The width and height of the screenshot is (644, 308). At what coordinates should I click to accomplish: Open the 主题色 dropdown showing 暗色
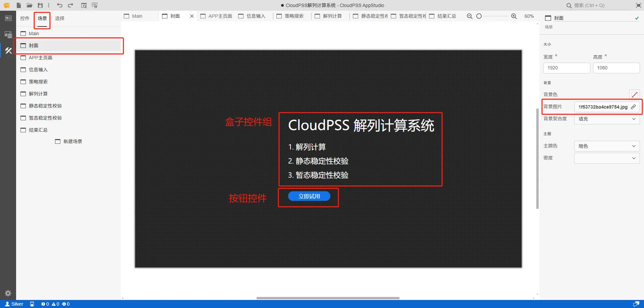(x=607, y=146)
